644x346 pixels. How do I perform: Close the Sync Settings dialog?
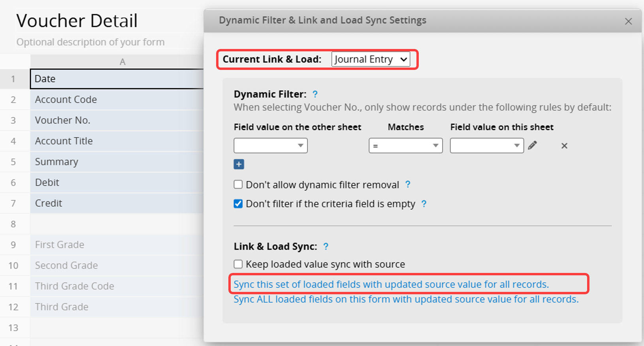click(628, 21)
